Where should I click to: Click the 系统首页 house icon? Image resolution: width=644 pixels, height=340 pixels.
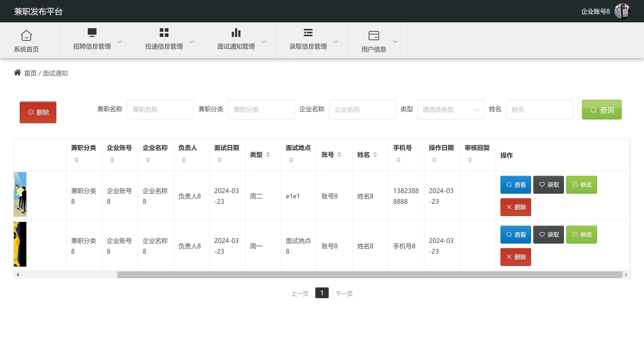click(x=26, y=35)
